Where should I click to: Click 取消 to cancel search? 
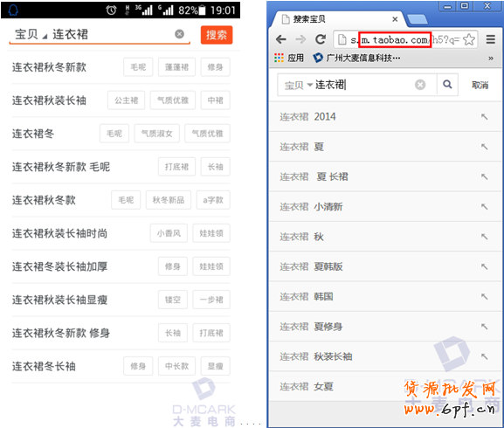click(x=480, y=85)
